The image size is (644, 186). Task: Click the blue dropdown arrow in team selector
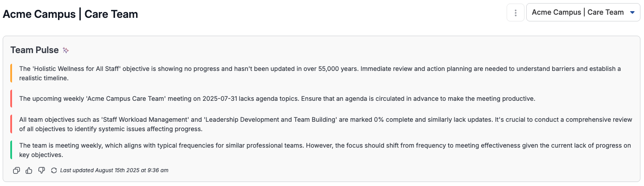632,12
